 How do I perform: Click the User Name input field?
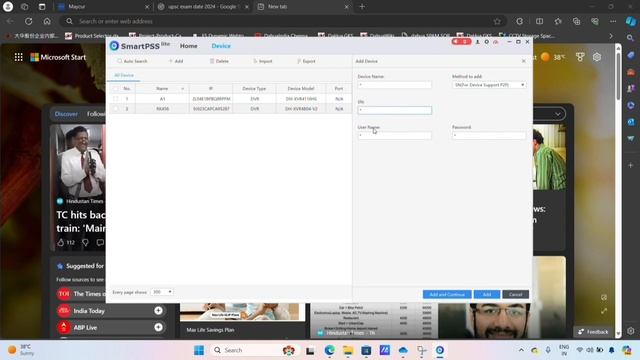pyautogui.click(x=394, y=136)
